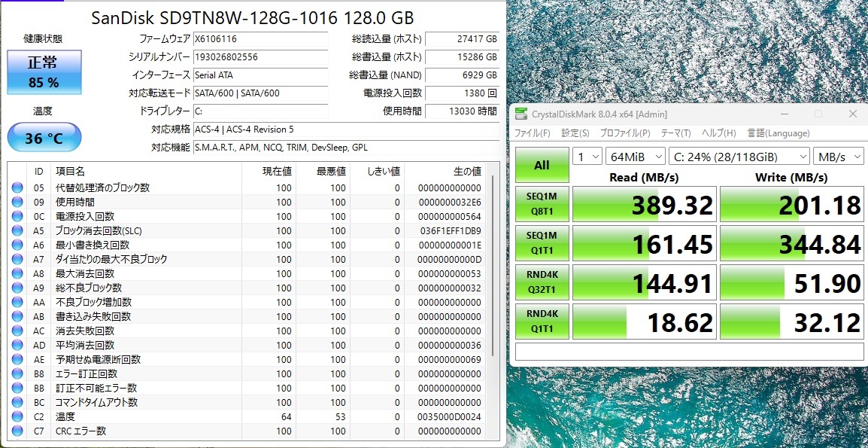The image size is (868, 448).
Task: Click the power-on hours value 13030 時間
Action: [463, 111]
